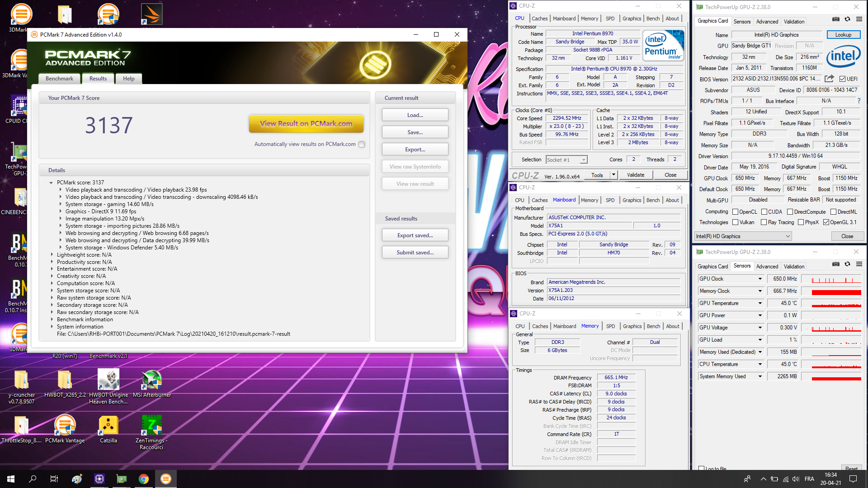Open the PCMark Vantage desktop shortcut

[x=65, y=429]
